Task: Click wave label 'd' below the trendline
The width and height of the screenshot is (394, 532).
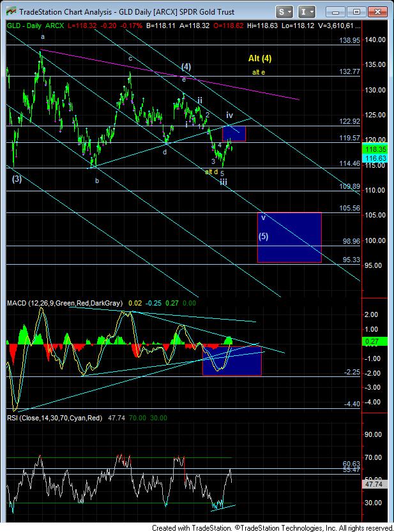Action: (165, 152)
